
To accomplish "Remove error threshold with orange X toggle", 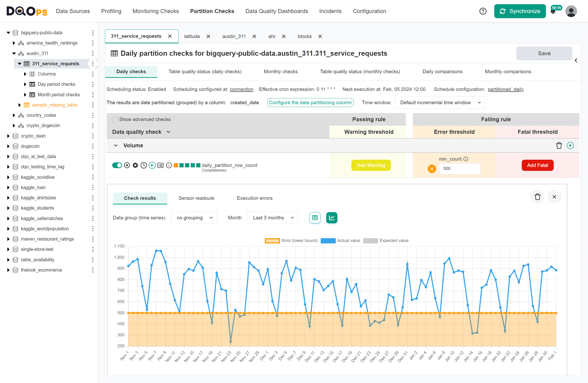I will click(432, 169).
